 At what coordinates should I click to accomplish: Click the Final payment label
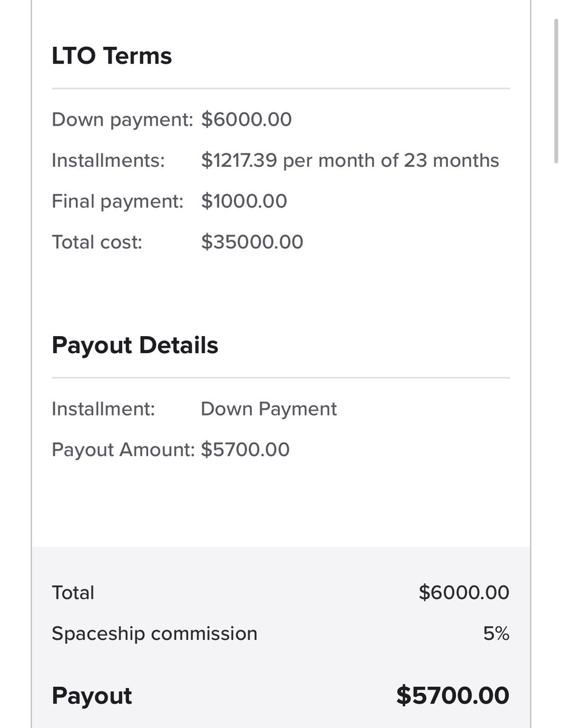tap(118, 201)
